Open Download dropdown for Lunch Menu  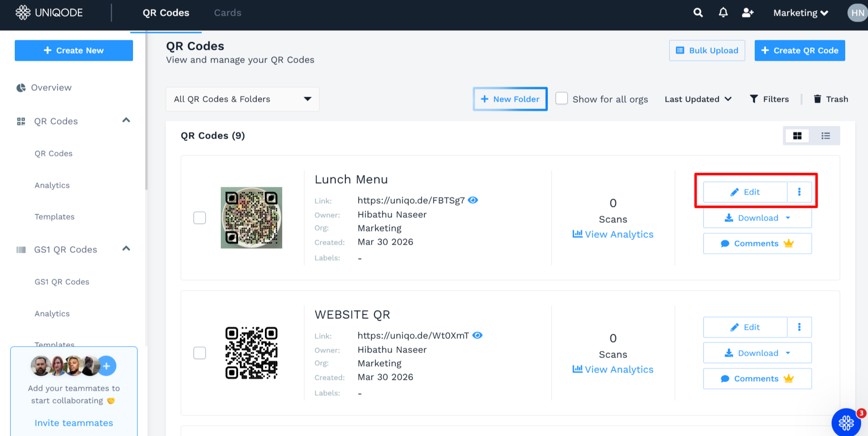(757, 218)
